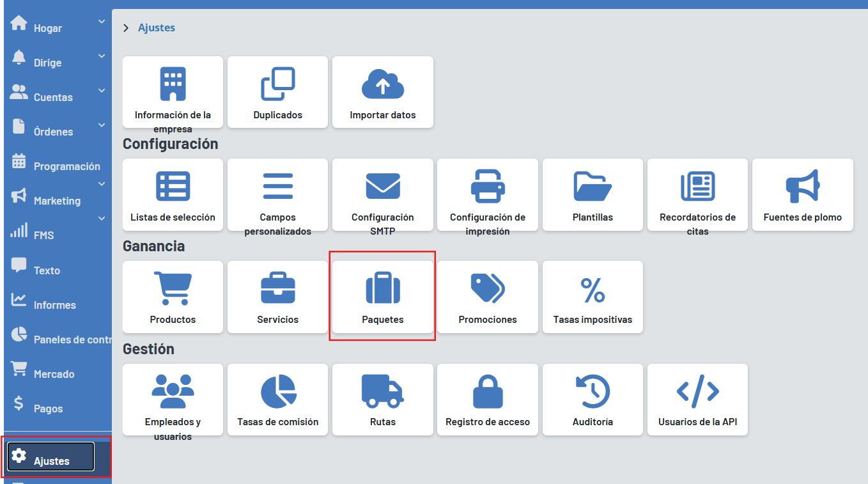The width and height of the screenshot is (868, 484).
Task: Select the Servicios briefcase tile
Action: (277, 297)
